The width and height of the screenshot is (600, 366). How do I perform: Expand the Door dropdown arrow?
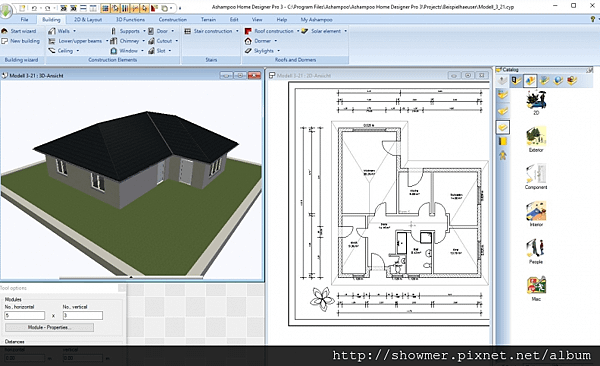(173, 31)
